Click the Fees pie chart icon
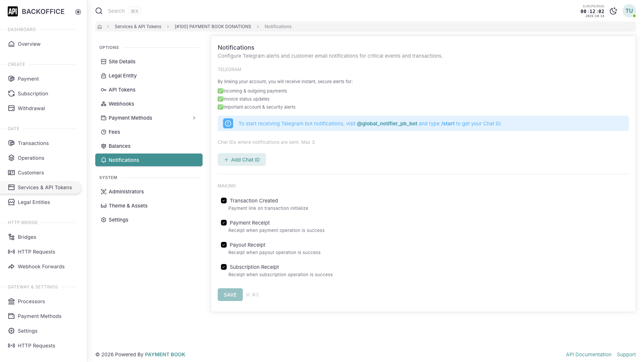Screen dimensions: 644x362 pos(104,132)
